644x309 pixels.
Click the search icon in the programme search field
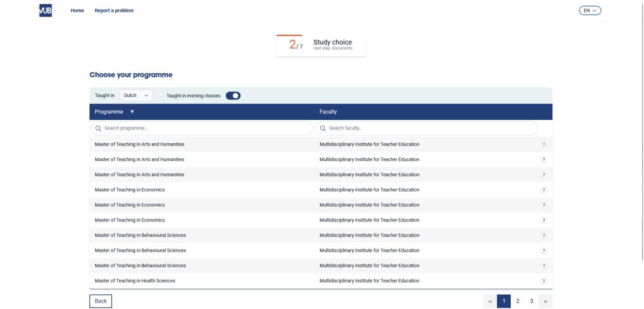click(98, 128)
